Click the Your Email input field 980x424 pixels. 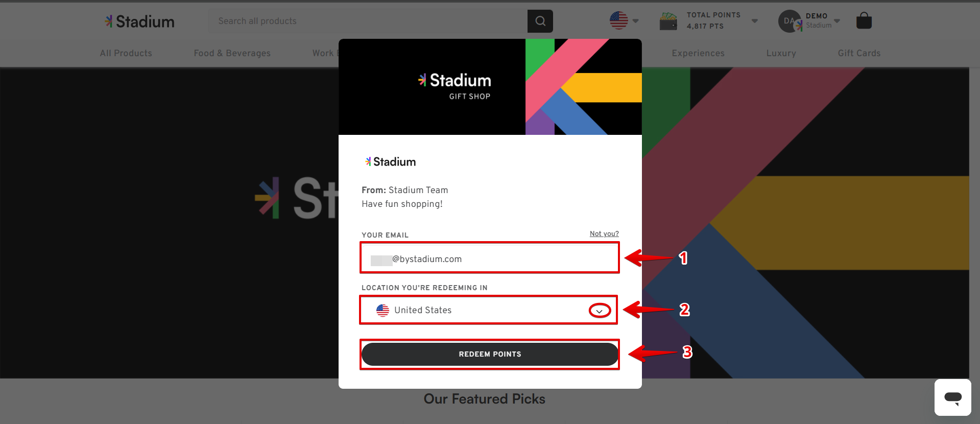489,258
